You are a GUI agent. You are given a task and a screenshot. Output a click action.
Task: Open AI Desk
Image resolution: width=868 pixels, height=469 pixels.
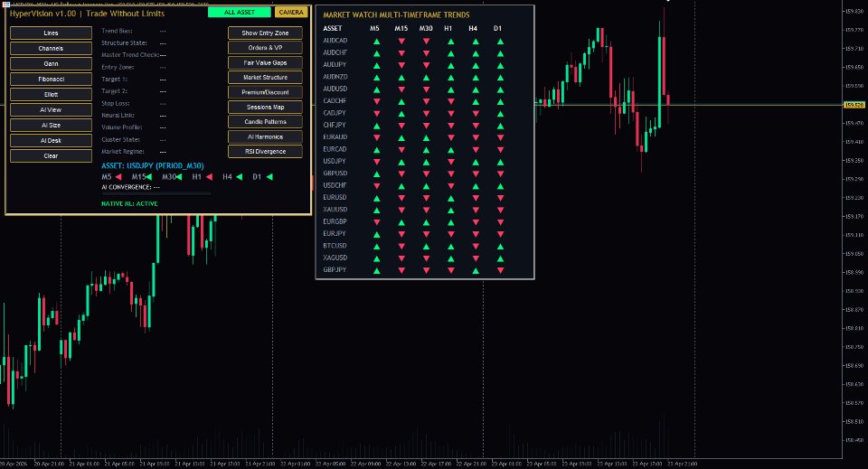tap(51, 140)
